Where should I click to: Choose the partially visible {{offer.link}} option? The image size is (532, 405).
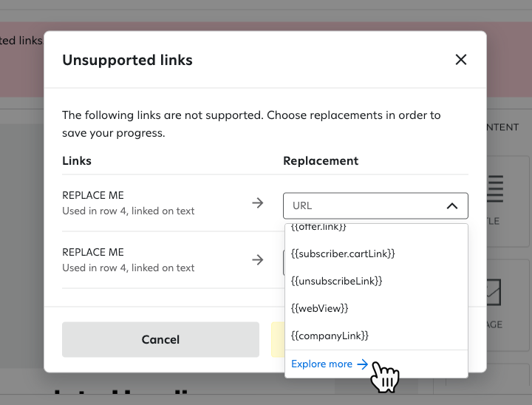[319, 227]
